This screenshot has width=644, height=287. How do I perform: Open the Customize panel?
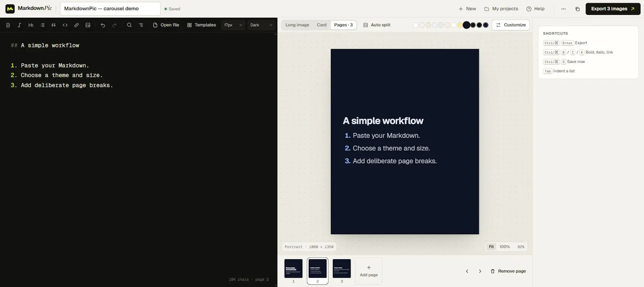tap(511, 25)
